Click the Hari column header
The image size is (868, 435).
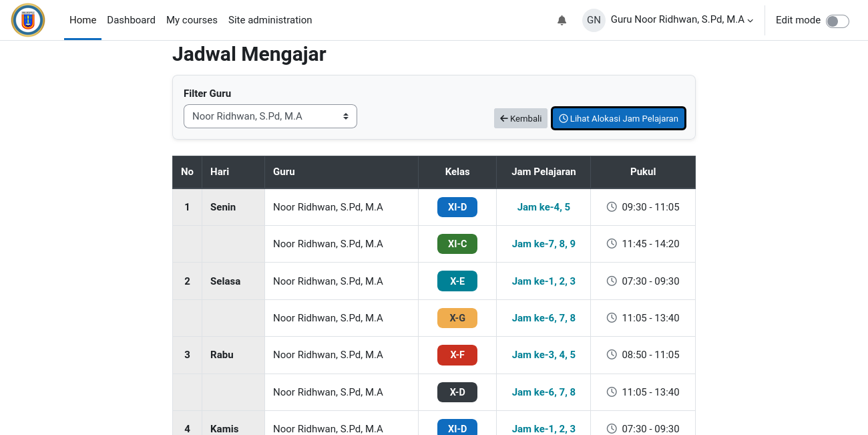tap(233, 172)
